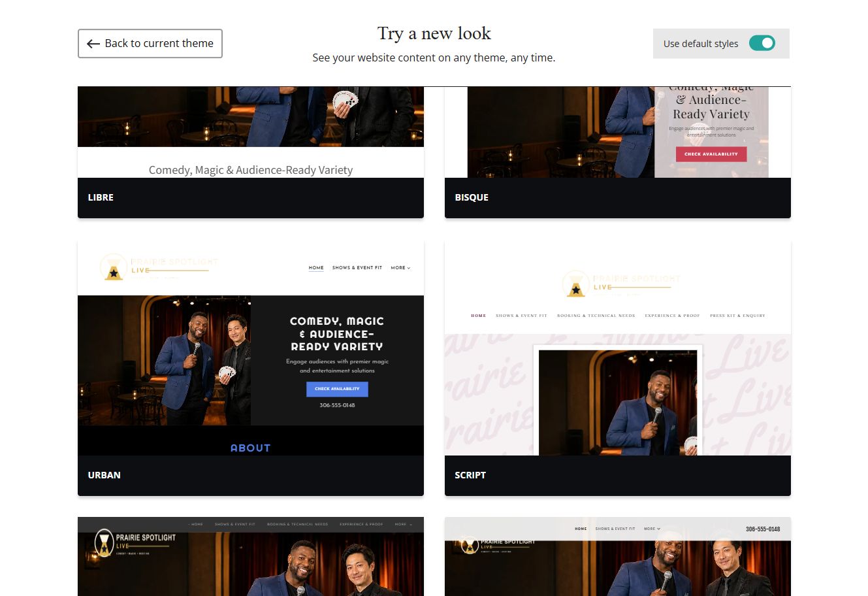Open Shows & Event Fit in Urban preview
The height and width of the screenshot is (596, 868).
[357, 268]
